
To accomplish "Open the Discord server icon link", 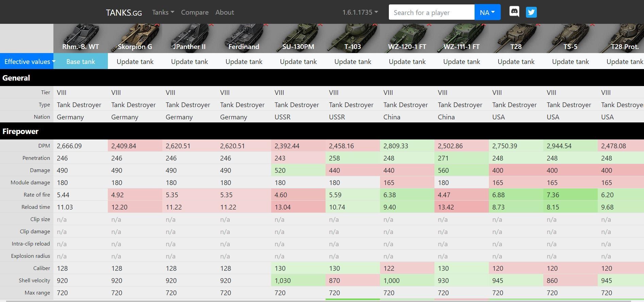I will coord(514,12).
